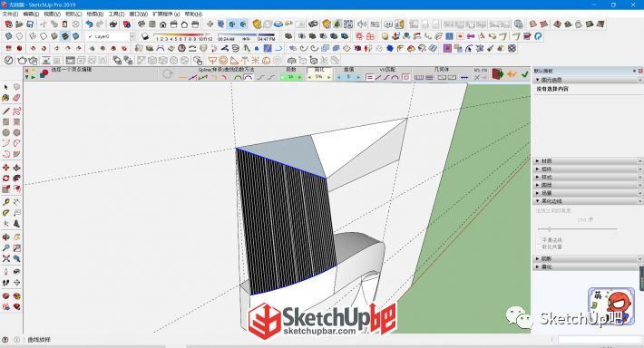Click the green checkmark to validate curviloft
644x348 pixels.
point(524,74)
